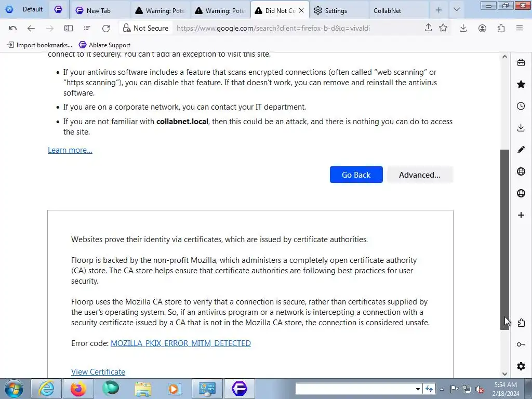Open the green globe browser taskbar icon
The image size is (532, 399).
tap(111, 389)
